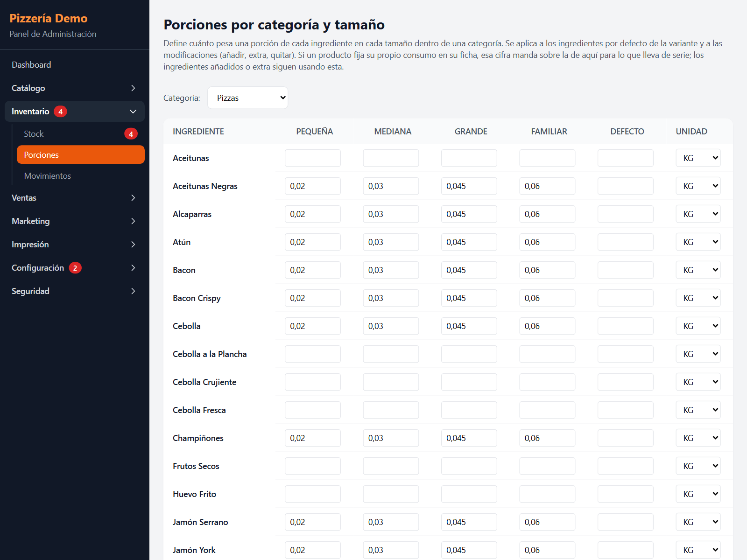Open the Huevo Frito unit dropdown
This screenshot has width=747, height=560.
click(698, 494)
